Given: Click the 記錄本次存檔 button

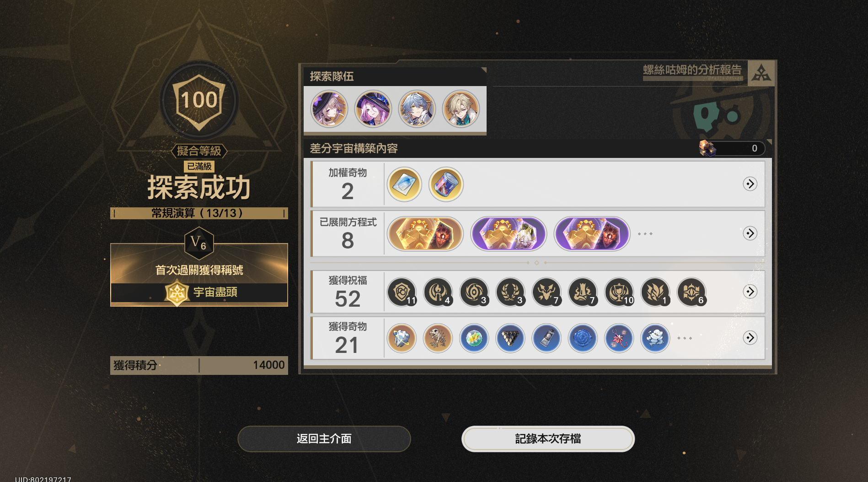Looking at the screenshot, I should point(548,439).
